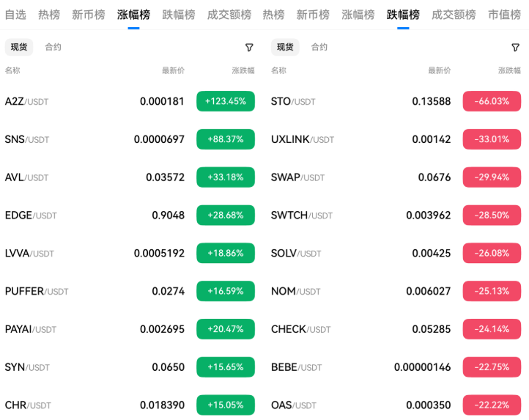The width and height of the screenshot is (529, 420).
Task: Select 现货 toggle in right panel
Action: pyautogui.click(x=285, y=47)
